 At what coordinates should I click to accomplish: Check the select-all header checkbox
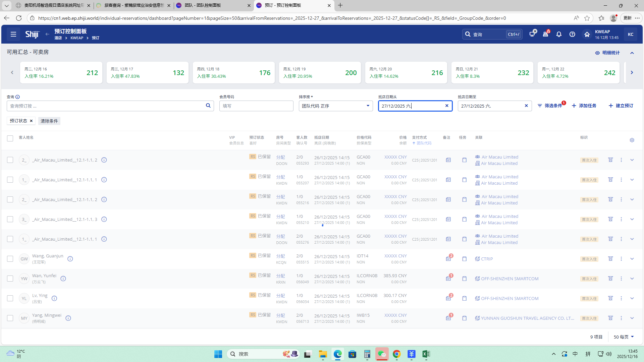tap(10, 138)
